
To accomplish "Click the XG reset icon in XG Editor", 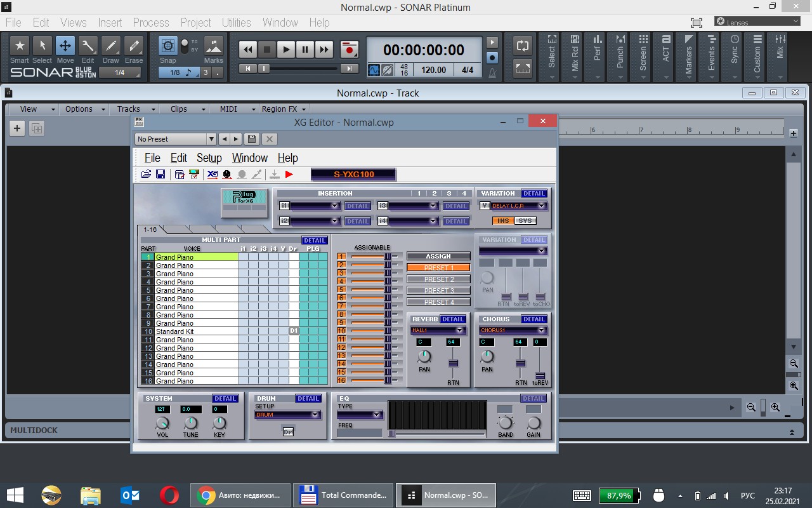I will [213, 174].
